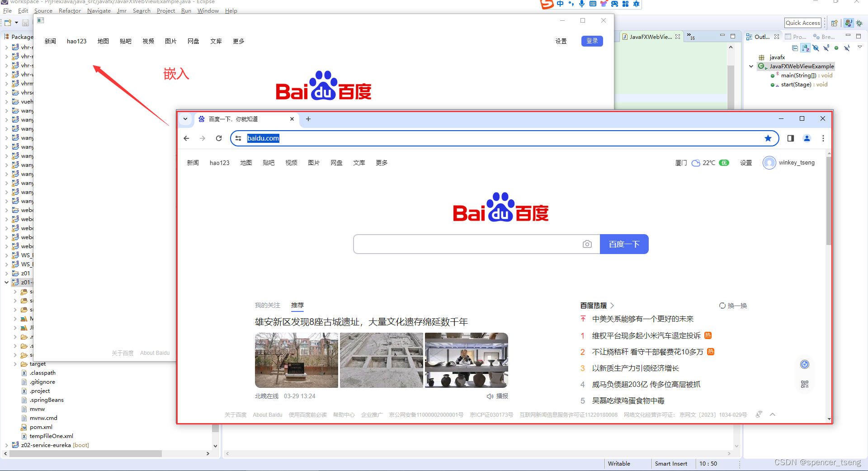Click Collapse All icon in Outline view
The width and height of the screenshot is (868, 471).
click(795, 47)
